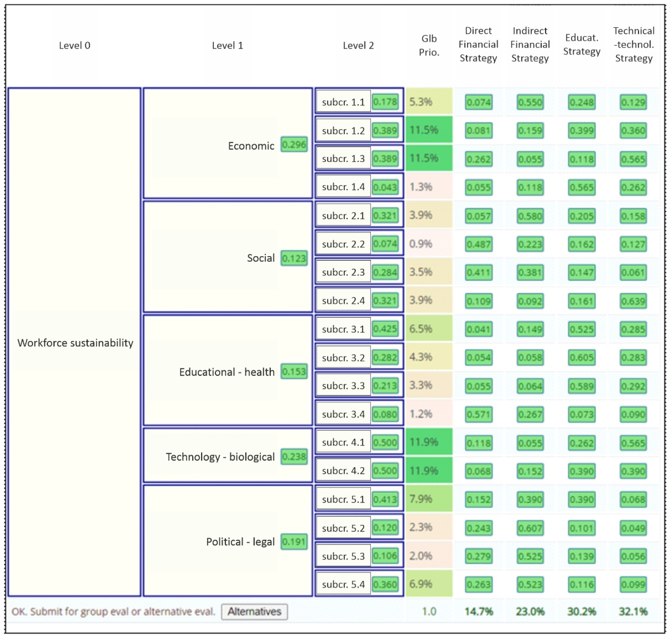Click Technical value 0.068 for subcr. 5.1
The image size is (672, 640).
633,500
